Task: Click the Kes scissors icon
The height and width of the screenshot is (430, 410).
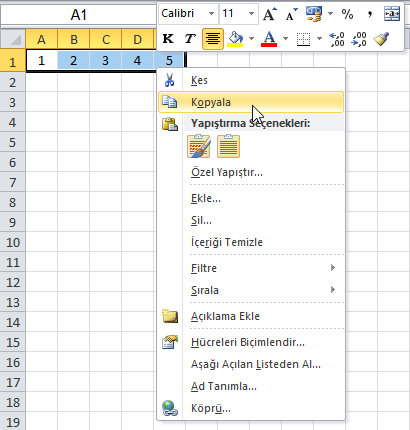Action: [x=169, y=80]
